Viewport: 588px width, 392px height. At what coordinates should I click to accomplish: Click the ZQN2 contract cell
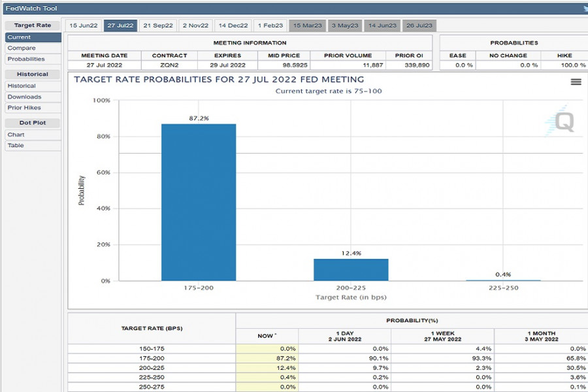(169, 65)
